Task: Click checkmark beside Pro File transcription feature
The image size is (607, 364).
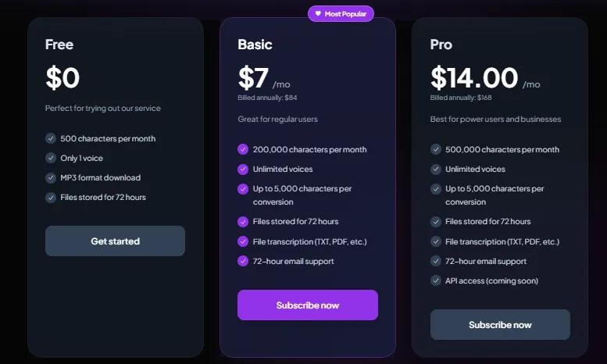Action: 436,242
